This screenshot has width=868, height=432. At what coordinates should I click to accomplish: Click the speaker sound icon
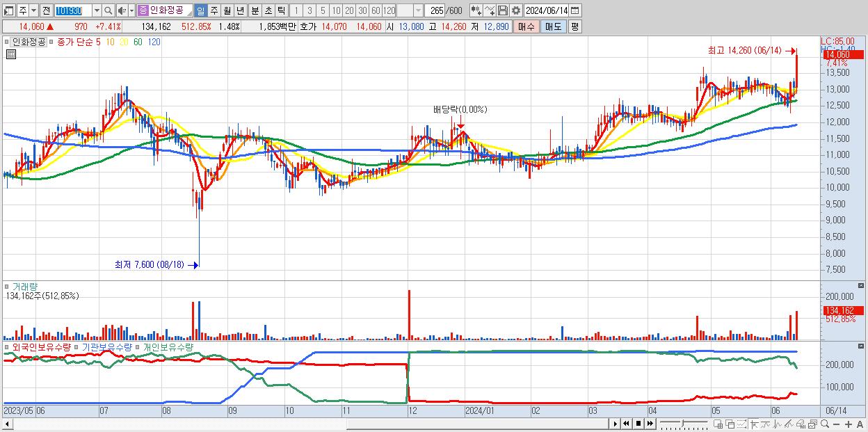(122, 10)
